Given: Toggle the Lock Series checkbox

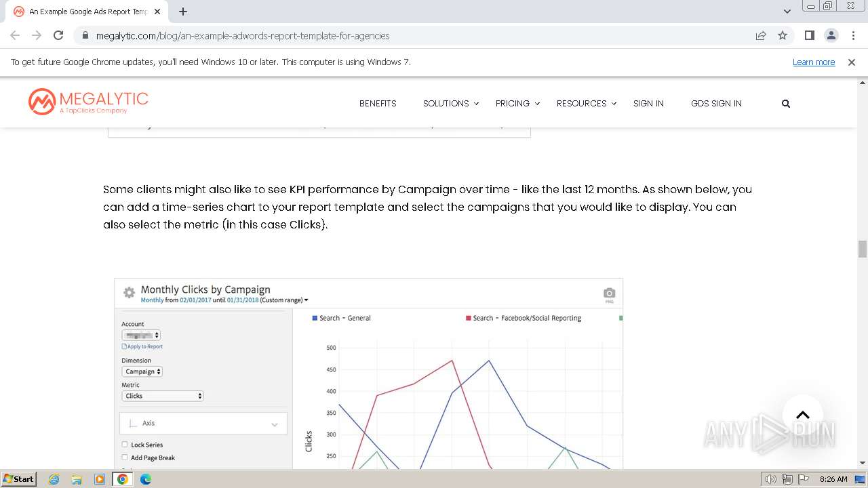Looking at the screenshot, I should pos(125,445).
